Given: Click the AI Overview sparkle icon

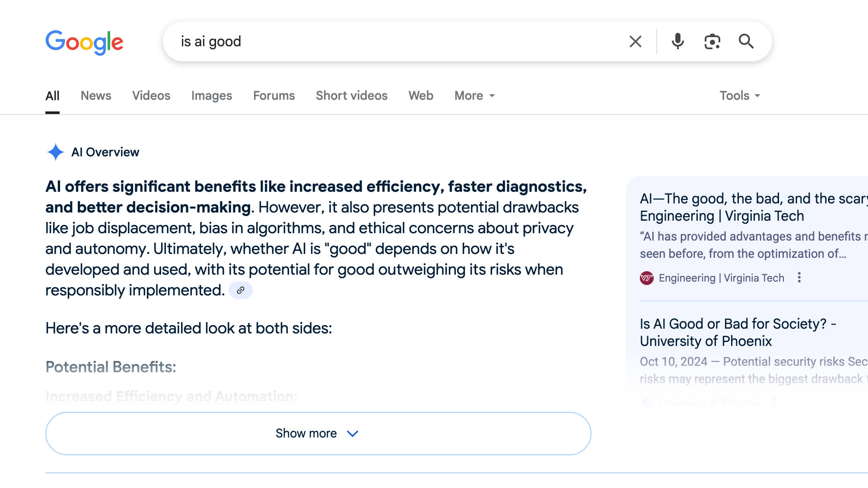Looking at the screenshot, I should coord(55,152).
